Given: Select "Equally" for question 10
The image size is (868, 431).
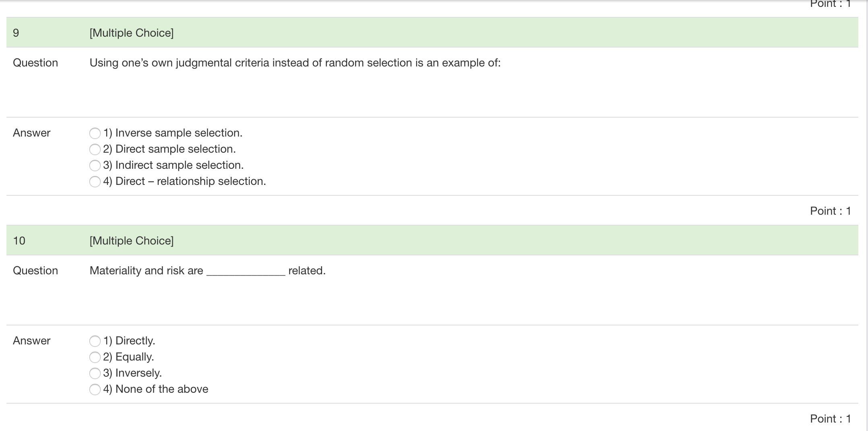Looking at the screenshot, I should click(95, 356).
